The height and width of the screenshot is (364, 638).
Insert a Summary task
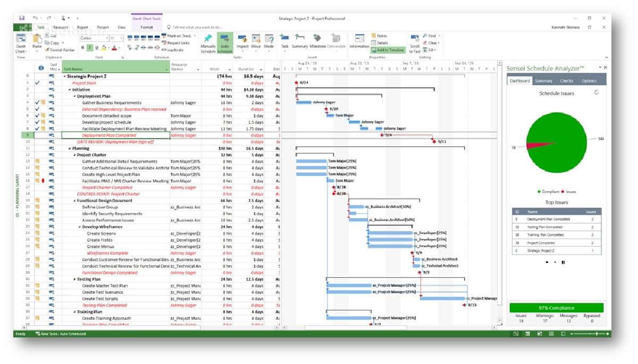coord(300,41)
